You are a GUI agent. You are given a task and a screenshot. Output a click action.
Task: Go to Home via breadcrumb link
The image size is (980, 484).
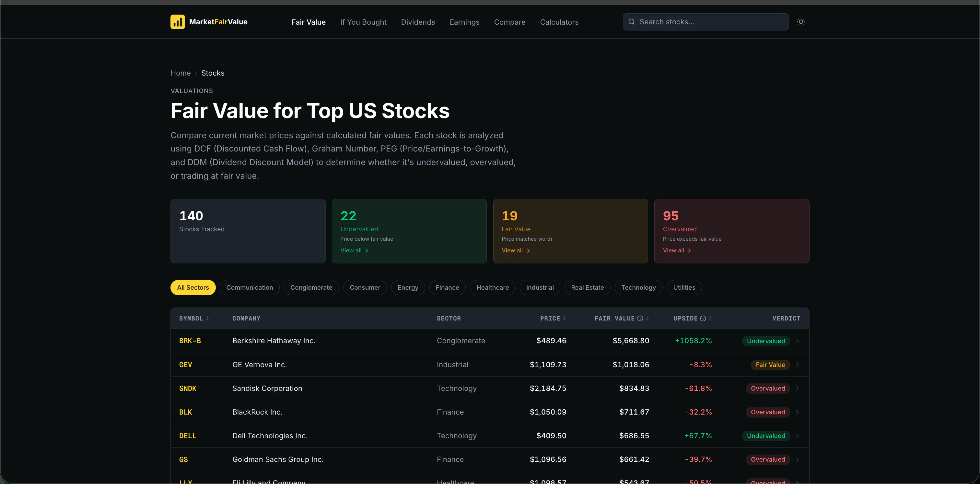pyautogui.click(x=181, y=73)
